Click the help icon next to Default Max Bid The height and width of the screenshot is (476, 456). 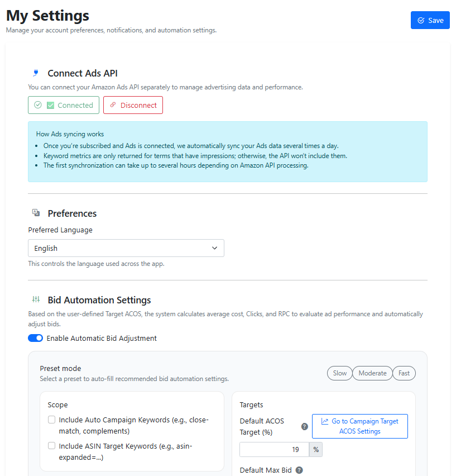click(299, 470)
